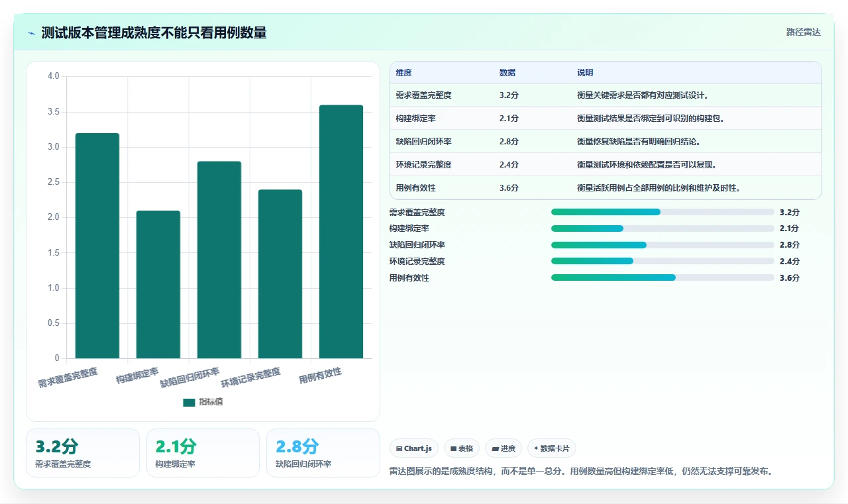Click the 2.4分 progress value for 环境记录完整度
848x504 pixels.
(790, 262)
